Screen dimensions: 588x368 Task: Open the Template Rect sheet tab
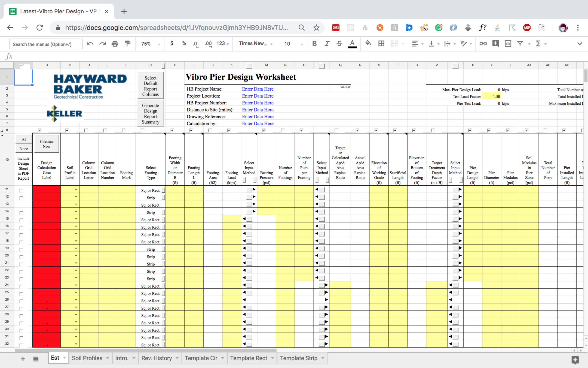point(249,358)
